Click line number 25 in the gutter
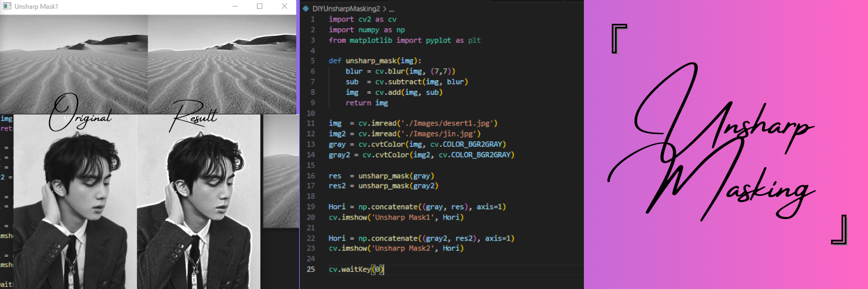This screenshot has height=289, width=868. (x=311, y=269)
